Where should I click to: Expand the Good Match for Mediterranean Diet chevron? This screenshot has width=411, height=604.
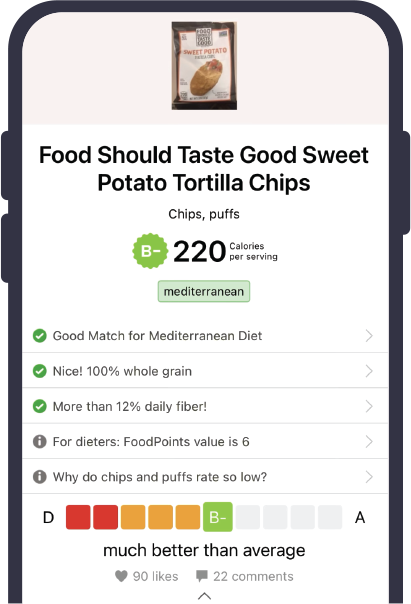(369, 336)
